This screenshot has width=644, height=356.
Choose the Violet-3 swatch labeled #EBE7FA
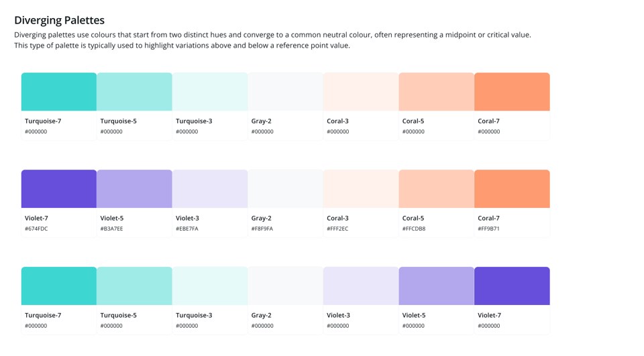210,188
